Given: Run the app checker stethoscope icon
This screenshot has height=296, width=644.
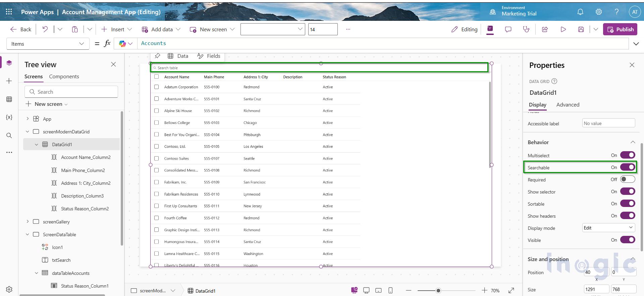Looking at the screenshot, I should 526,30.
